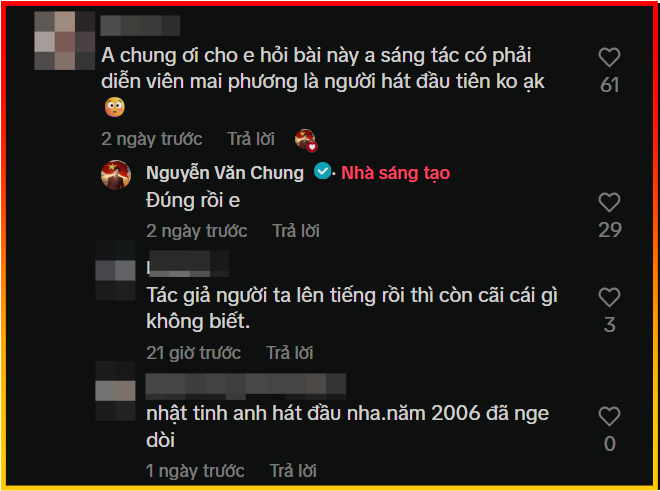Click the "Nhà sáng tạo" creator label
Screen dimensions: 660x491
pyautogui.click(x=396, y=173)
